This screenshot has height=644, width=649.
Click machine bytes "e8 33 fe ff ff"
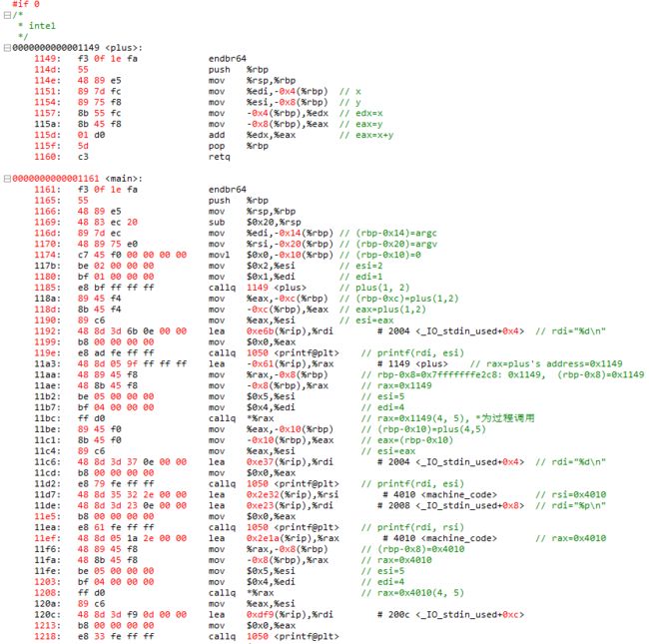(116, 637)
